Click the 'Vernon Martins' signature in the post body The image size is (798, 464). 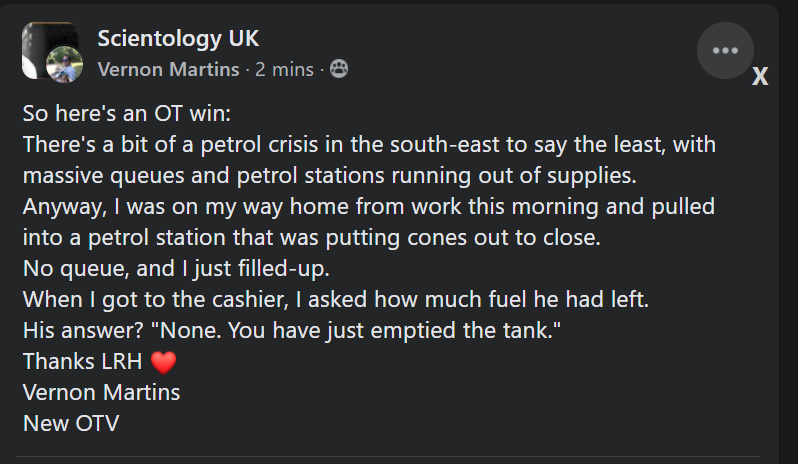tap(101, 392)
